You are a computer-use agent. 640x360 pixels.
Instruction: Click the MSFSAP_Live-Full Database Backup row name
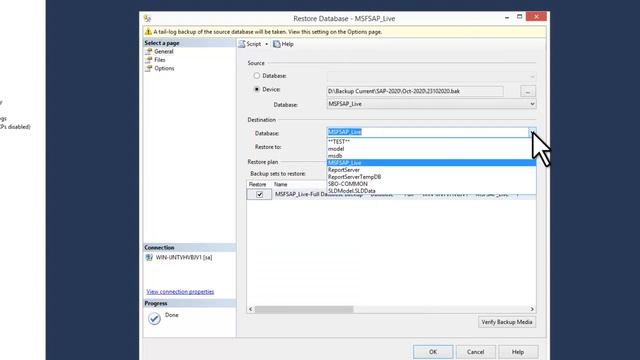click(319, 195)
